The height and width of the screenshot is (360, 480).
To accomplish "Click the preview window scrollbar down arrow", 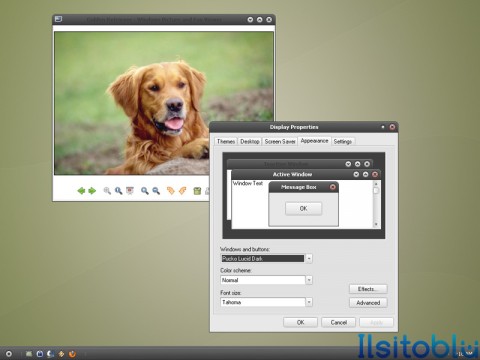I will 376,224.
